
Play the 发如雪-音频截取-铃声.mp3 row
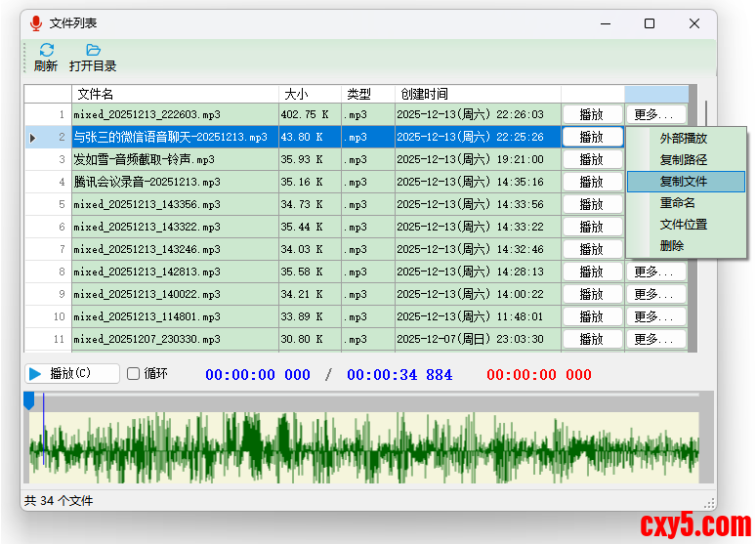click(592, 160)
